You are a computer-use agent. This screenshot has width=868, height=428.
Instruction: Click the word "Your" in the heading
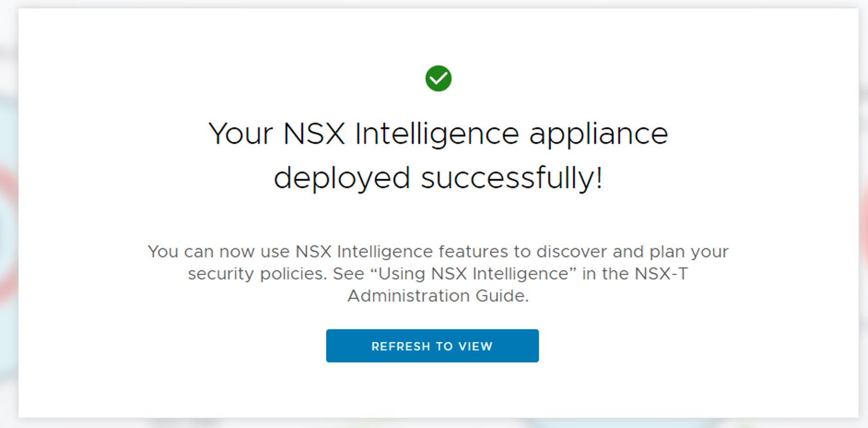[240, 134]
